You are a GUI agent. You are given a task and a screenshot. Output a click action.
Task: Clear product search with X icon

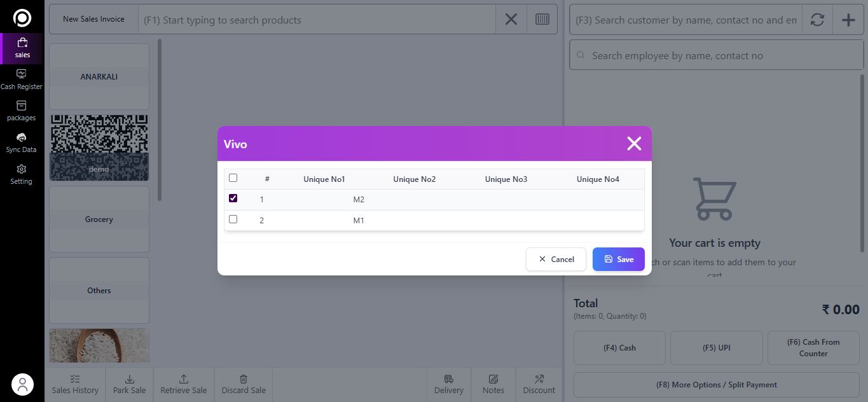tap(511, 20)
